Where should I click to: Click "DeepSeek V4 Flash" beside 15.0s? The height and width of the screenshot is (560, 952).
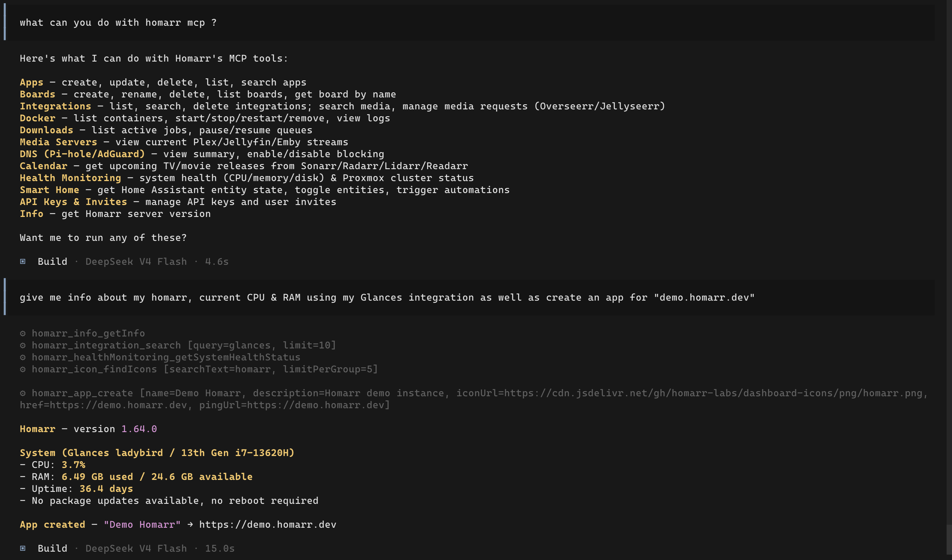tap(136, 549)
